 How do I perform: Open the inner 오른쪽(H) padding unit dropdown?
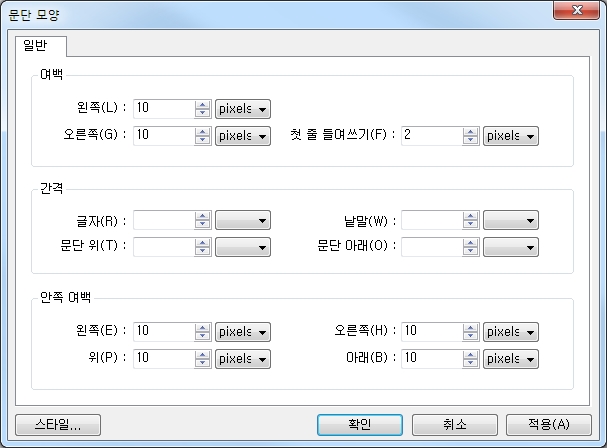pos(511,331)
